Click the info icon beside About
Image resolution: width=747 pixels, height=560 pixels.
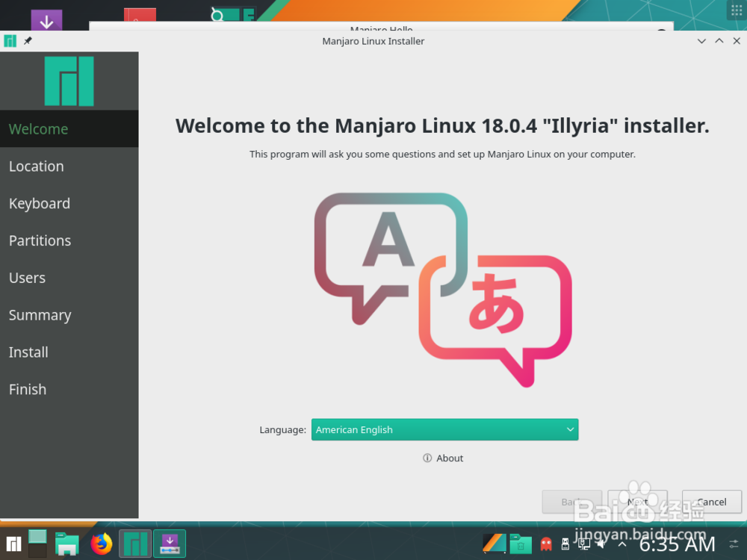tap(427, 458)
